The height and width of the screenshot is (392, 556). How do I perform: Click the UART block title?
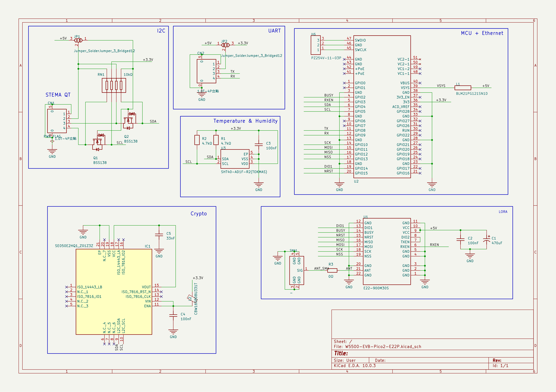(274, 31)
